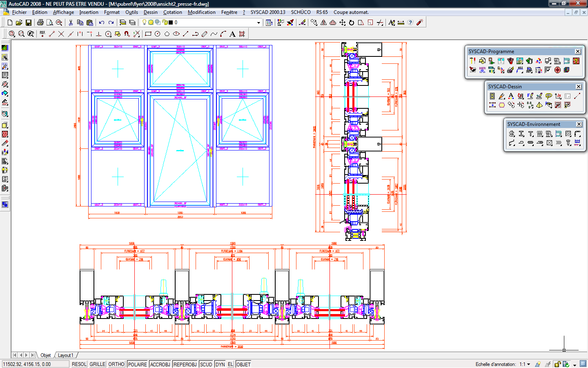
Task: Open the Cotation menu
Action: pos(172,12)
